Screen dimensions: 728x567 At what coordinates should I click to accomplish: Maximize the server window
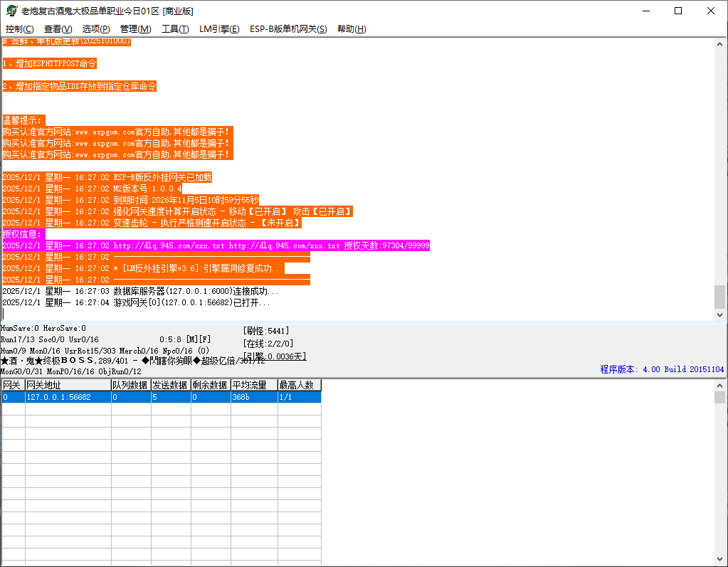678,11
